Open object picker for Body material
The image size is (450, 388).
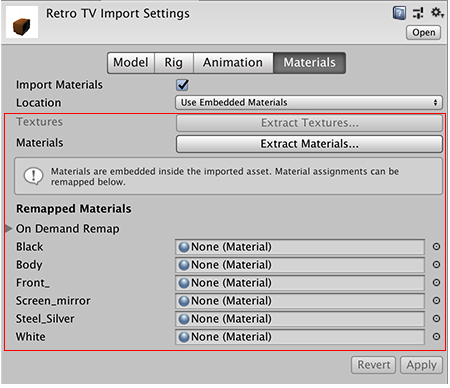tap(436, 265)
